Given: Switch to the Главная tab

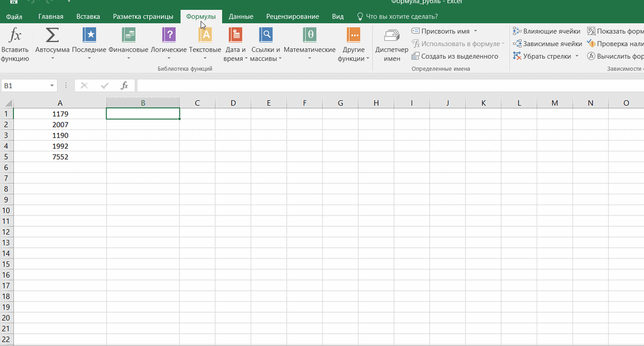Looking at the screenshot, I should [51, 17].
